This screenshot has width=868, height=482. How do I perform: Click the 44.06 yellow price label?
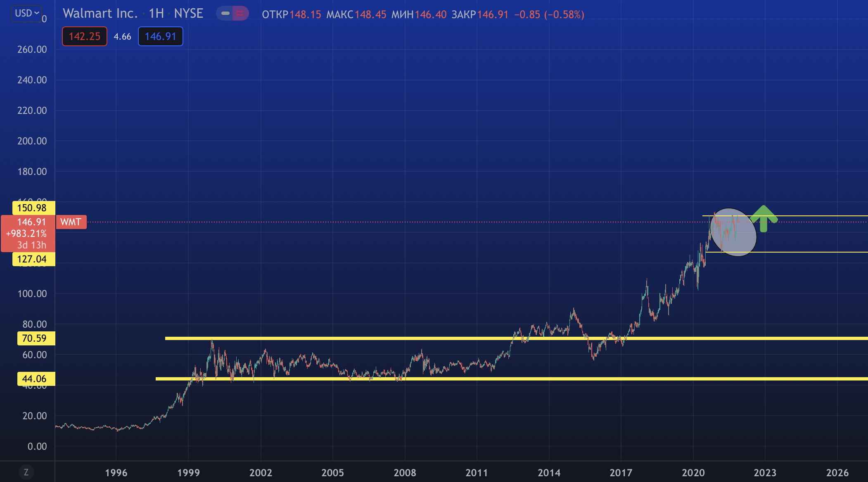[x=36, y=379]
